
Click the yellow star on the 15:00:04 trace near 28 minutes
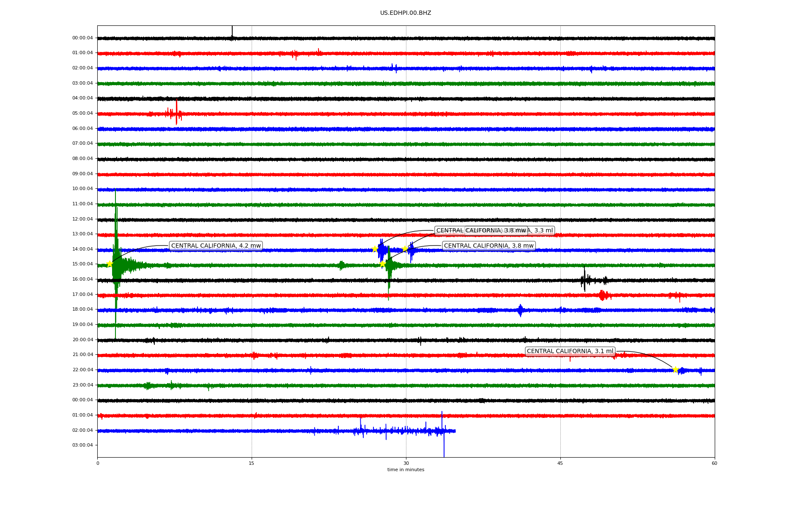tap(382, 264)
